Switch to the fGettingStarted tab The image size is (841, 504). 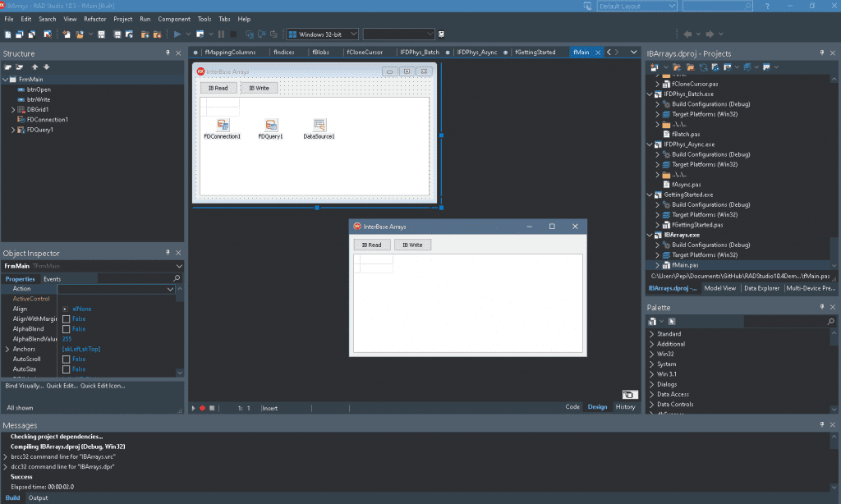(535, 52)
